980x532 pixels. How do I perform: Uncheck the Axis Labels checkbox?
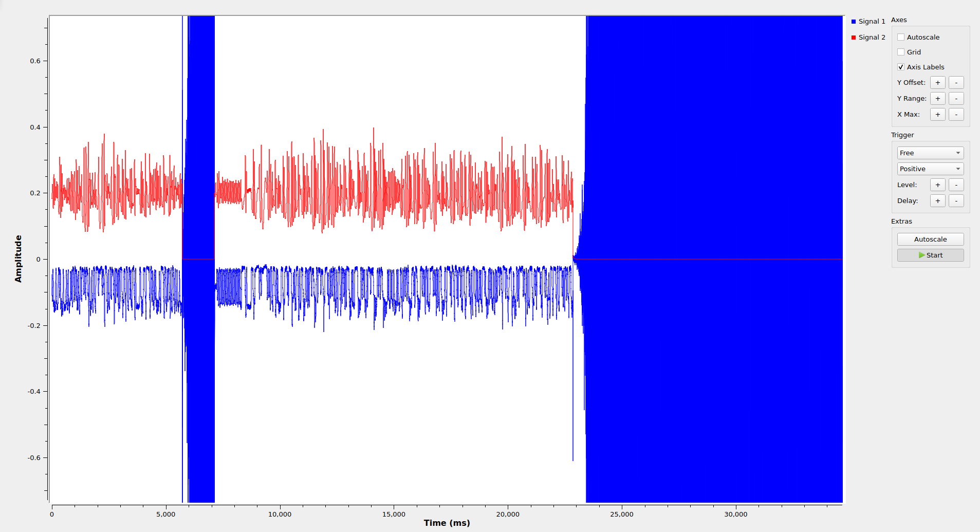(901, 67)
